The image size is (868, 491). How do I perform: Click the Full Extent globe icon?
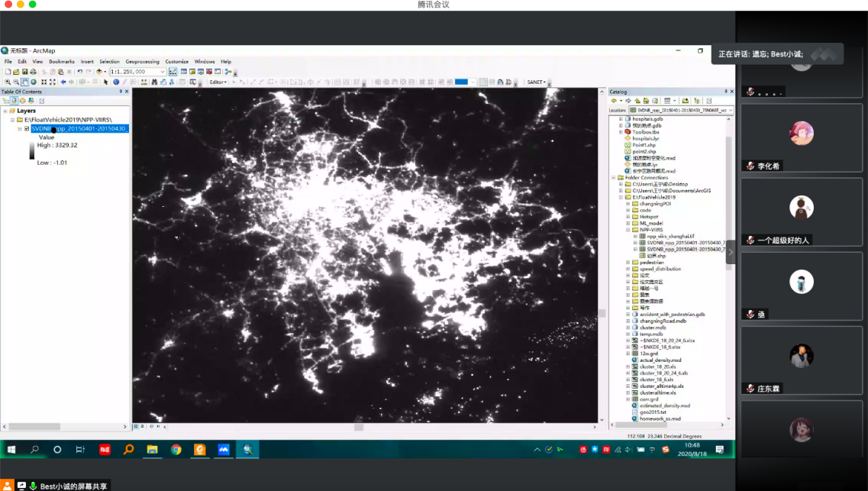click(x=34, y=82)
